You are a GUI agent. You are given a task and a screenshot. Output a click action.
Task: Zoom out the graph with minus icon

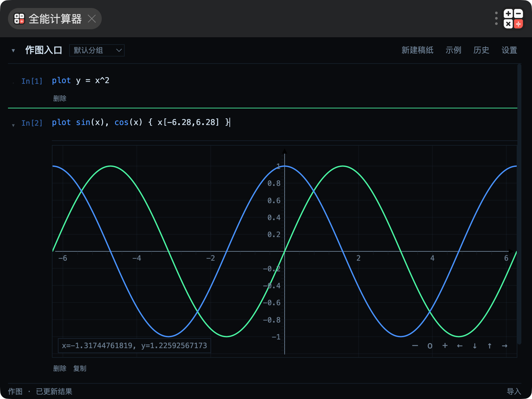coord(415,346)
